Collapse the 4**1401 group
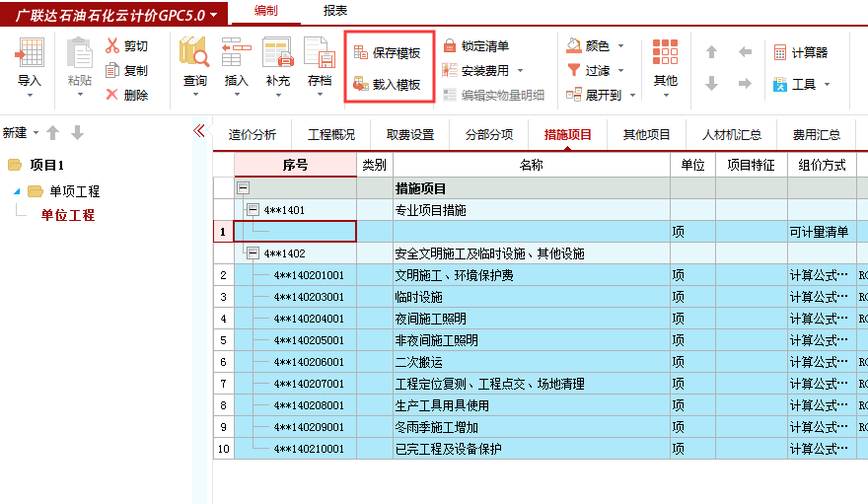This screenshot has height=504, width=868. pyautogui.click(x=253, y=210)
